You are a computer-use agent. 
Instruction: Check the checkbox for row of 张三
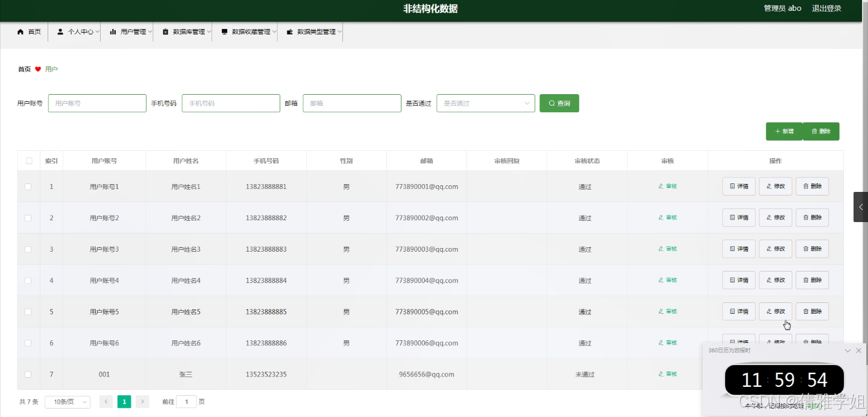[28, 374]
